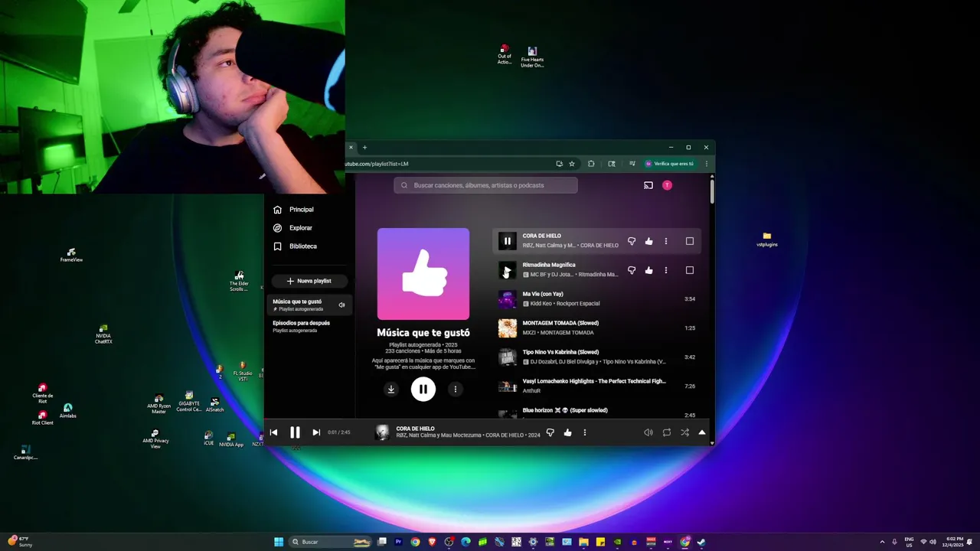
Task: Close the current browser tab
Action: [351, 148]
